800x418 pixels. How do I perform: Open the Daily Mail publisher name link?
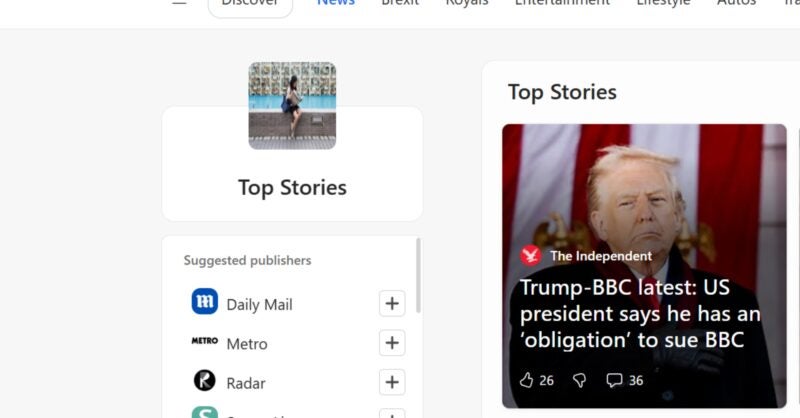tap(259, 304)
